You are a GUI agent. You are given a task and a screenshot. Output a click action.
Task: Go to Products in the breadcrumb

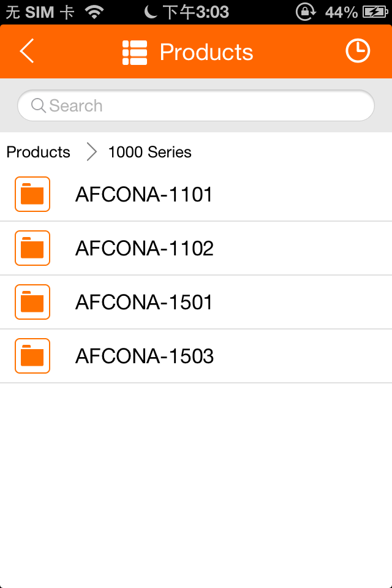point(38,153)
